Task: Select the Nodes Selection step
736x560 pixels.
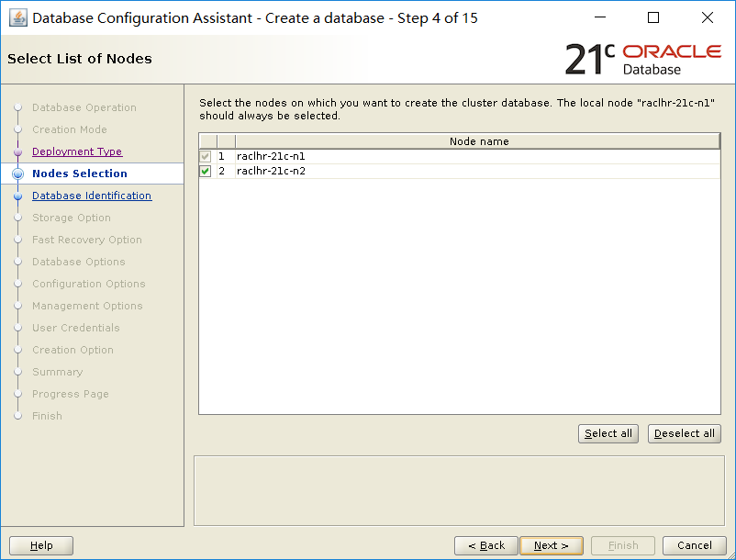Action: click(79, 174)
